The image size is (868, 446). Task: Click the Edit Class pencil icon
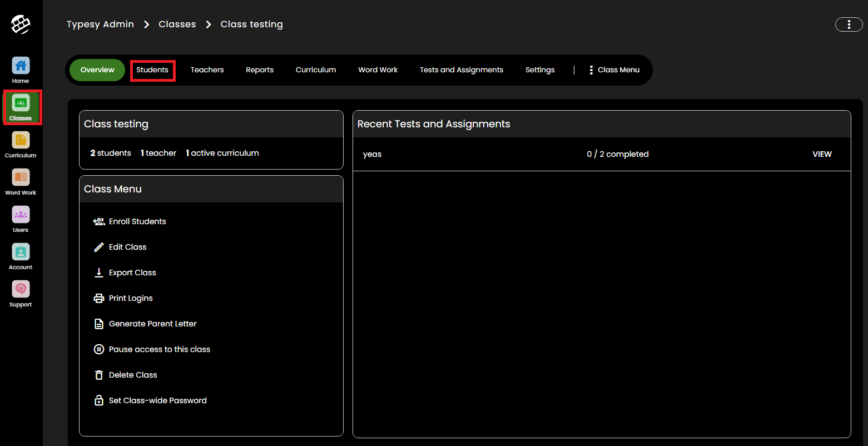(x=99, y=247)
